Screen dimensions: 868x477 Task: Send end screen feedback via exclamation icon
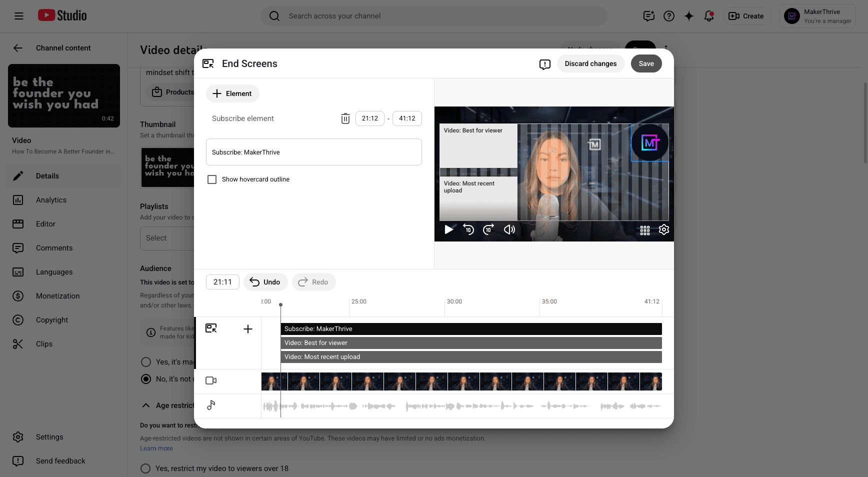[x=545, y=64]
